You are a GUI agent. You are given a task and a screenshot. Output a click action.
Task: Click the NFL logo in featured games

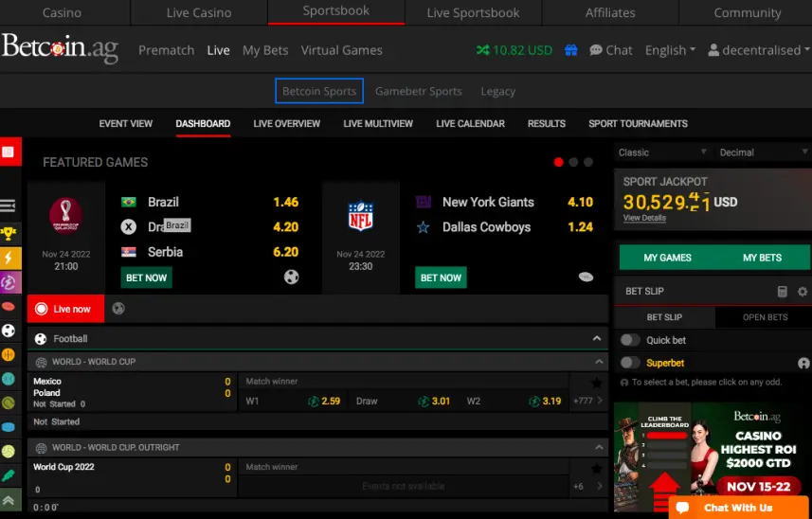(360, 216)
